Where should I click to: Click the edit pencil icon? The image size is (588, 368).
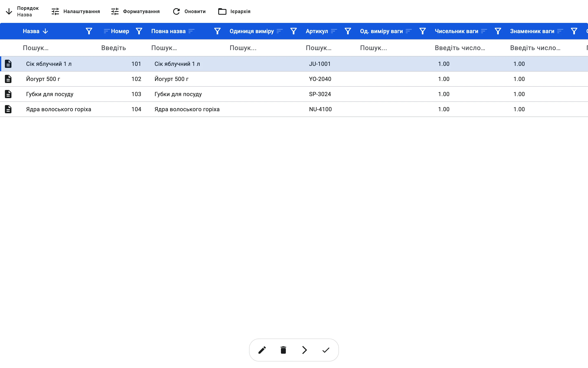pos(262,350)
